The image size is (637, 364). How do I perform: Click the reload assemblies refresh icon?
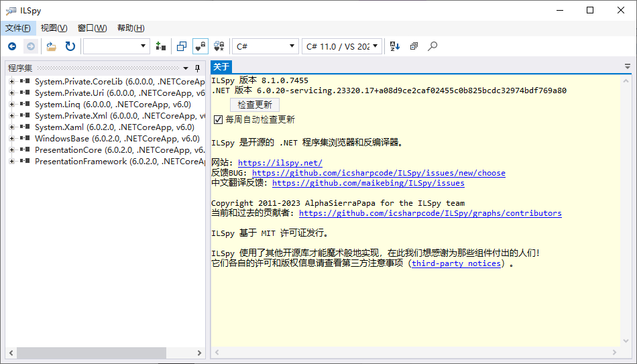[70, 46]
